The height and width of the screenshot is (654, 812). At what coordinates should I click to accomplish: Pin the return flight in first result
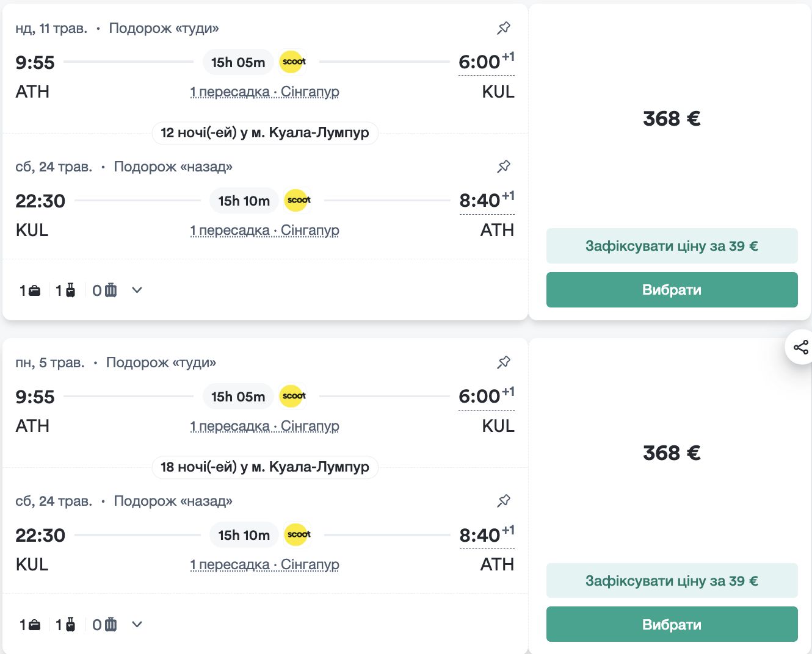click(x=504, y=167)
